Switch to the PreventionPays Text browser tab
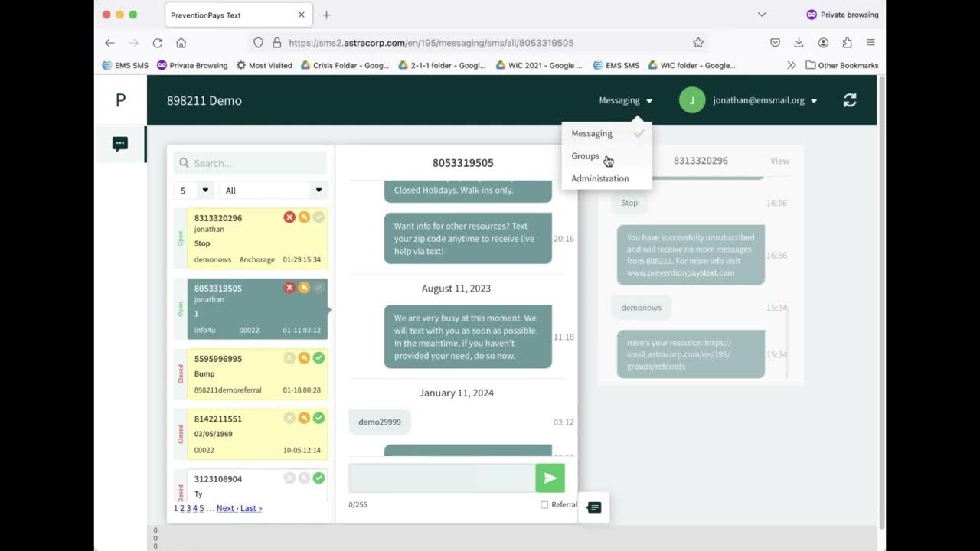 point(237,15)
